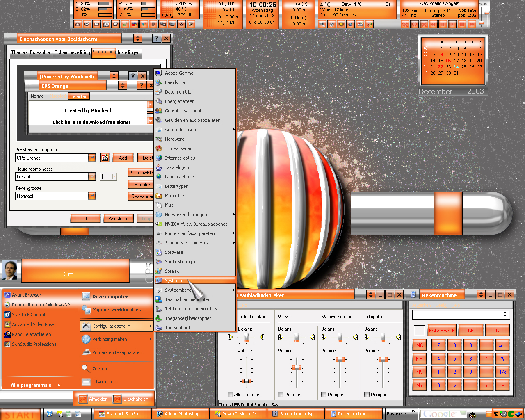This screenshot has width=525, height=420.
Task: Click the Cd-speler volume slider
Action: 383,360
